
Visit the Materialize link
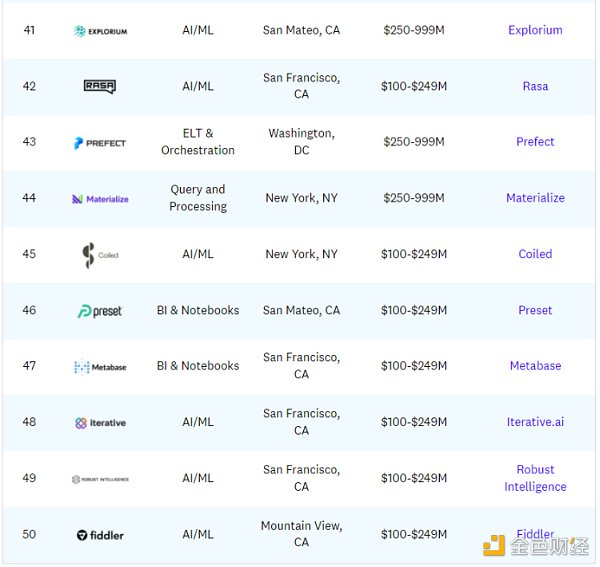pos(535,198)
